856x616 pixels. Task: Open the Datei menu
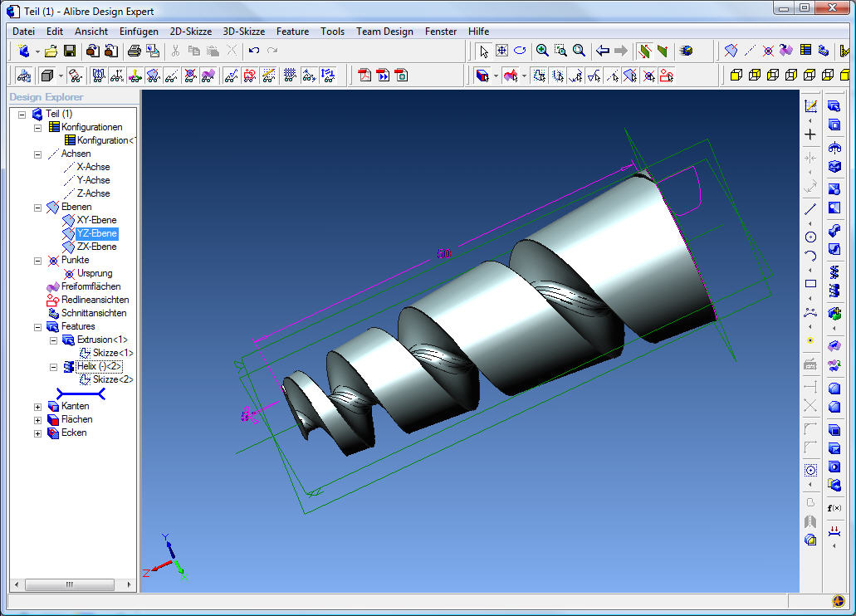tap(23, 31)
